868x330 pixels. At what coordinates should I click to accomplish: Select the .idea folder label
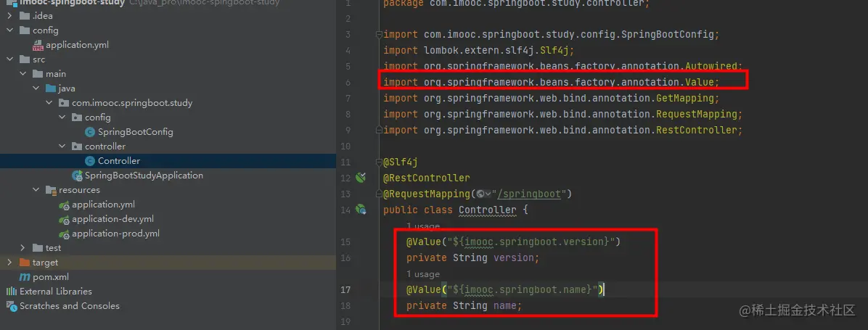pos(43,16)
